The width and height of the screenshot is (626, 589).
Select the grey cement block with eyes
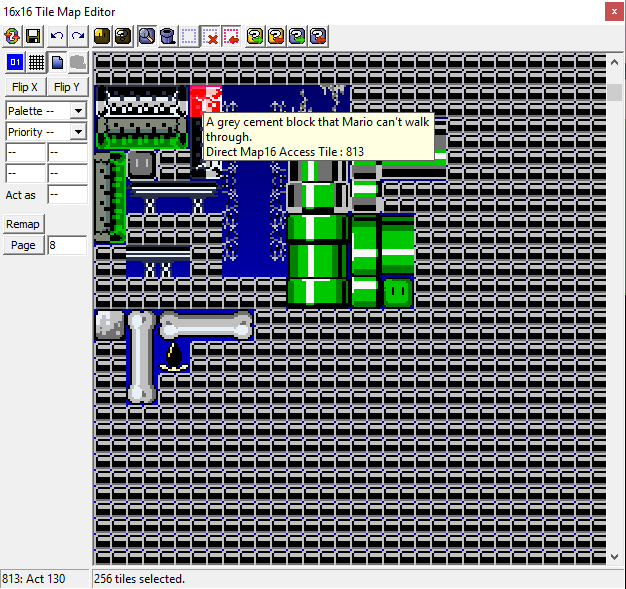click(x=142, y=165)
